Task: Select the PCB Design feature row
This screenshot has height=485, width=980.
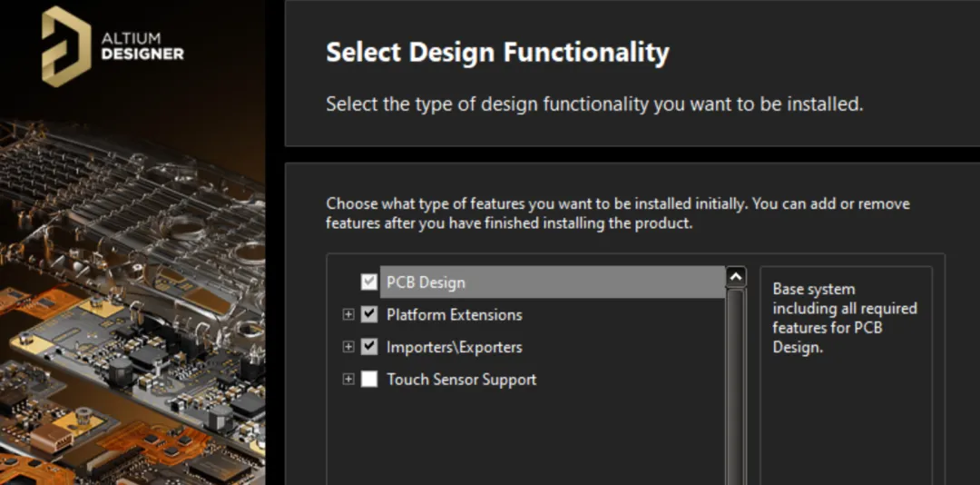Action: tap(544, 282)
